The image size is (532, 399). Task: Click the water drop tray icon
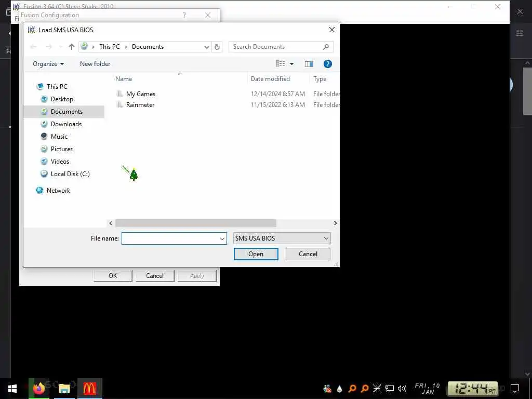point(339,389)
